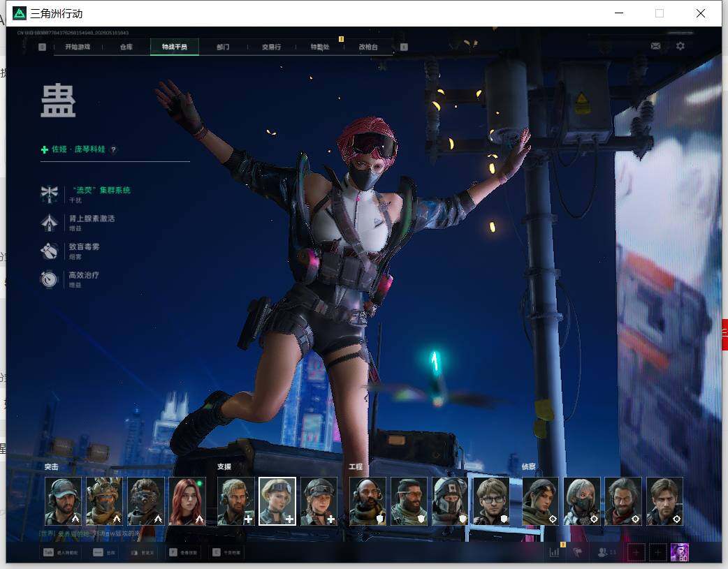The height and width of the screenshot is (569, 728).
Task: Select the dark-haired woman 侦察 operator portrait
Action: point(541,501)
